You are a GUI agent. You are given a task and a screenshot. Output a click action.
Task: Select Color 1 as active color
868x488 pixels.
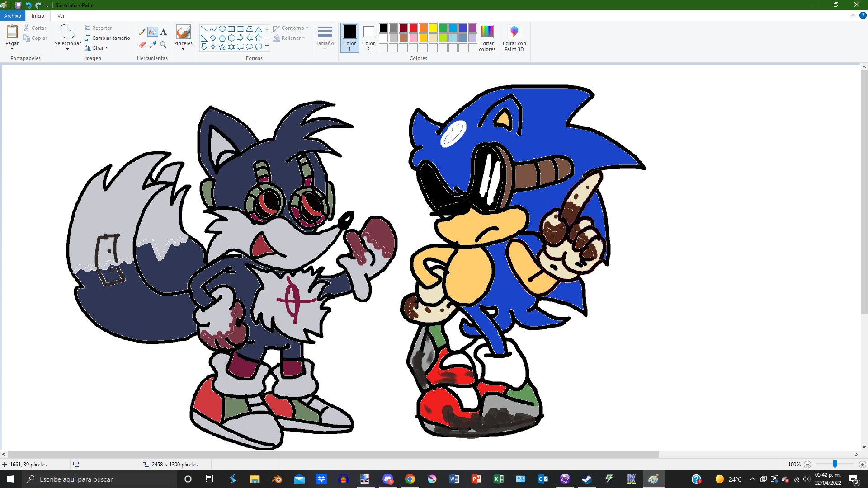tap(349, 38)
